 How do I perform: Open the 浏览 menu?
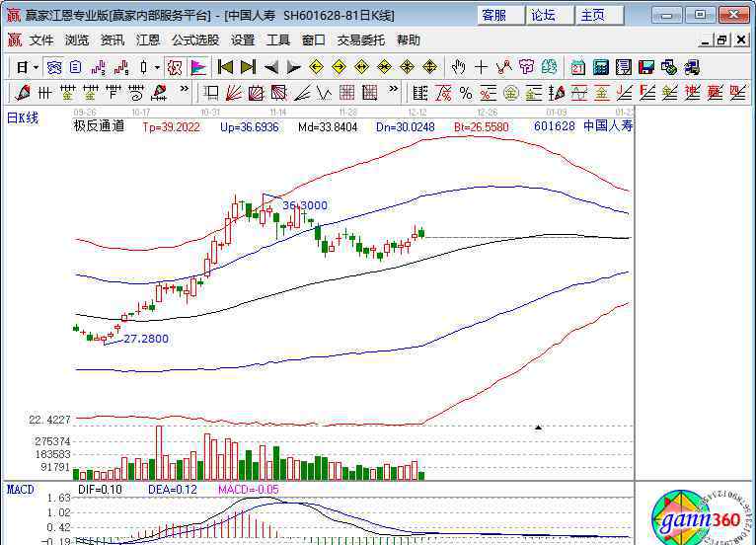pyautogui.click(x=77, y=40)
